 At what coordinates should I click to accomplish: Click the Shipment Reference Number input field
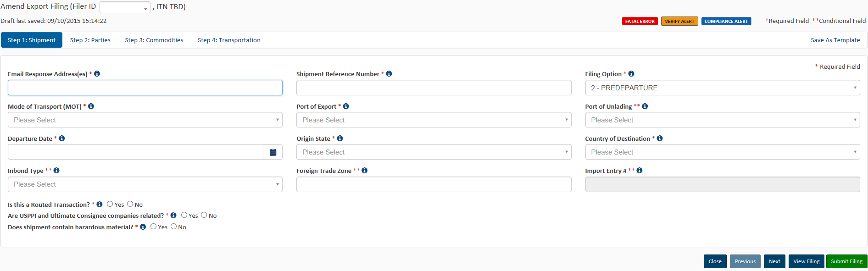point(434,88)
